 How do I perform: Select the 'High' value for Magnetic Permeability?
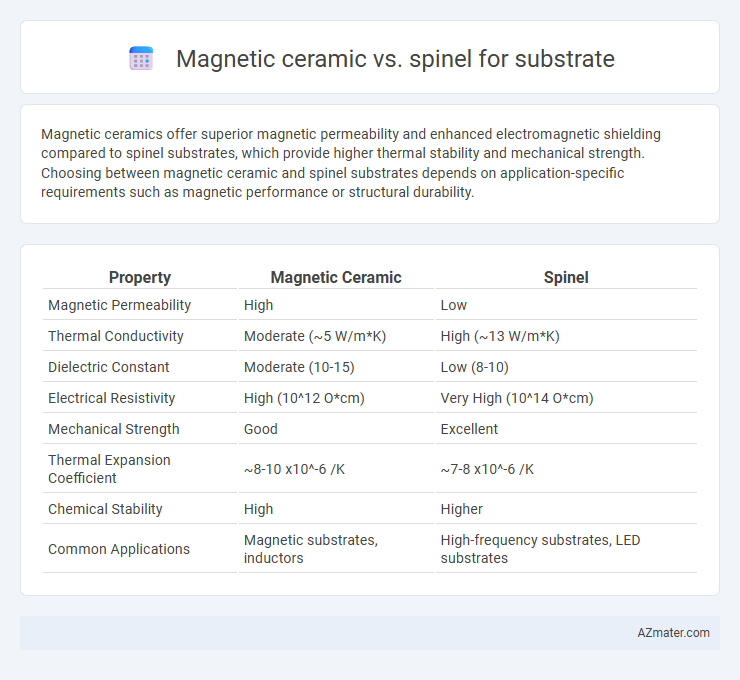tap(258, 305)
